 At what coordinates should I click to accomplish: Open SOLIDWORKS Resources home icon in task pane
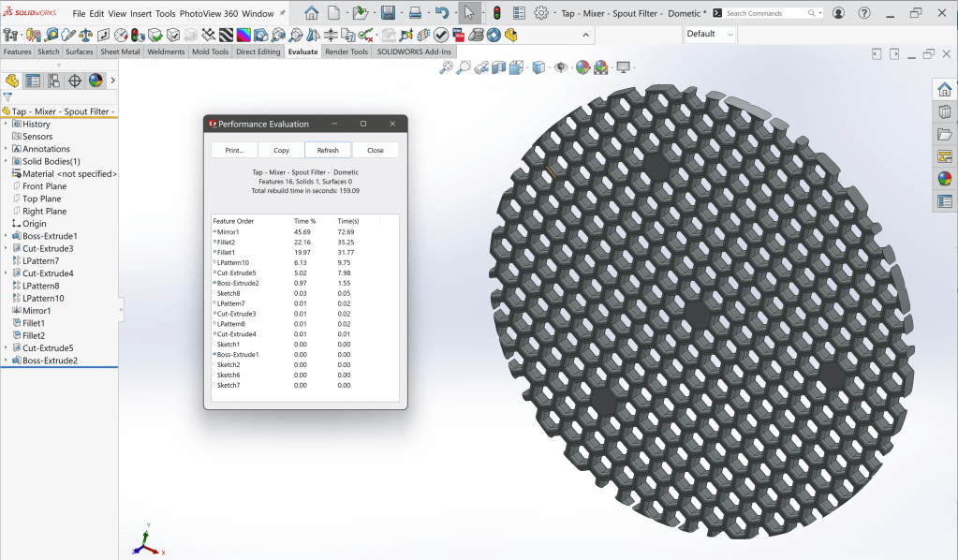pos(944,91)
